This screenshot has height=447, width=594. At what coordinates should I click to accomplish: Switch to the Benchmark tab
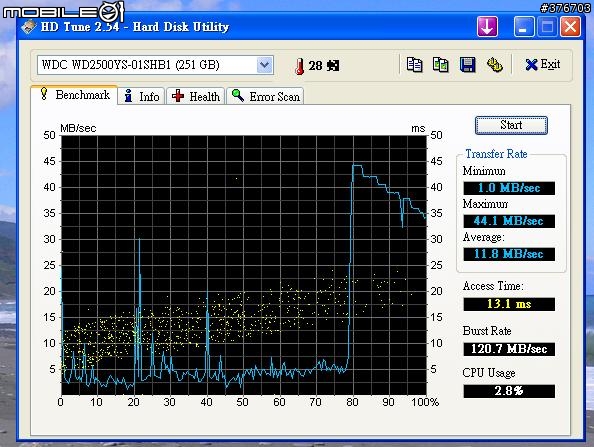75,95
